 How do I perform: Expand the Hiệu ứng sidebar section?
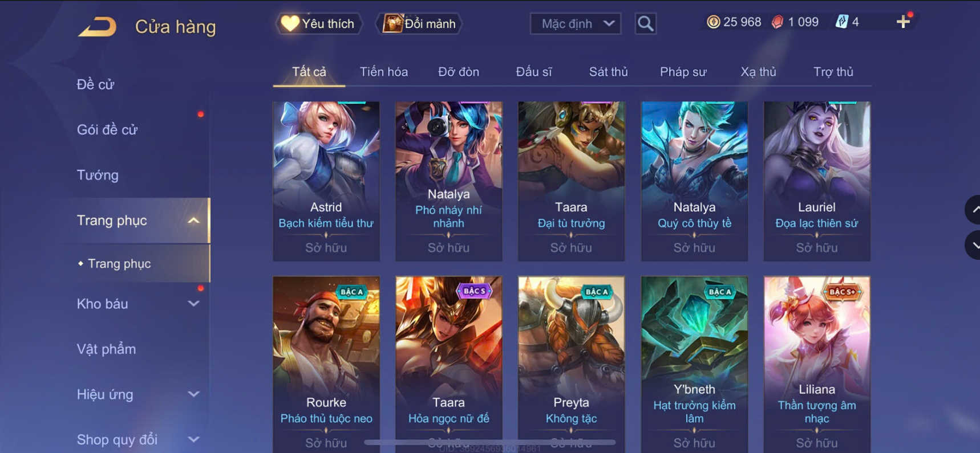click(193, 394)
